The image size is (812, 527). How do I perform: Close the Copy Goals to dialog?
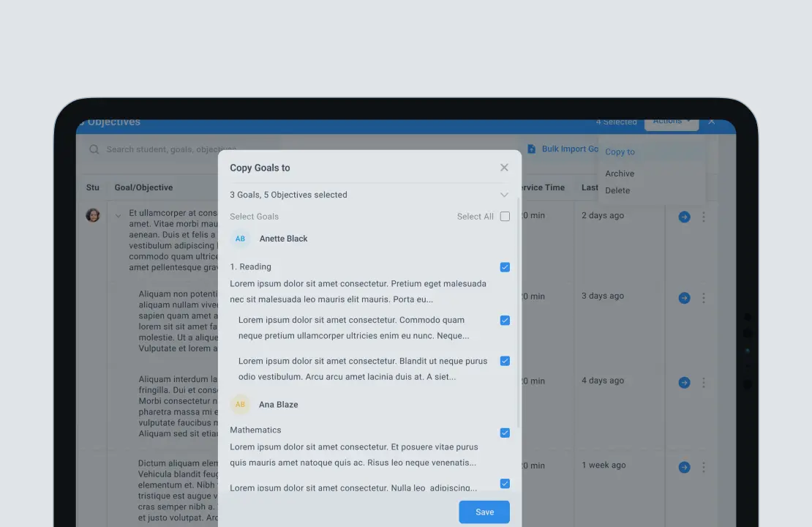(x=504, y=168)
